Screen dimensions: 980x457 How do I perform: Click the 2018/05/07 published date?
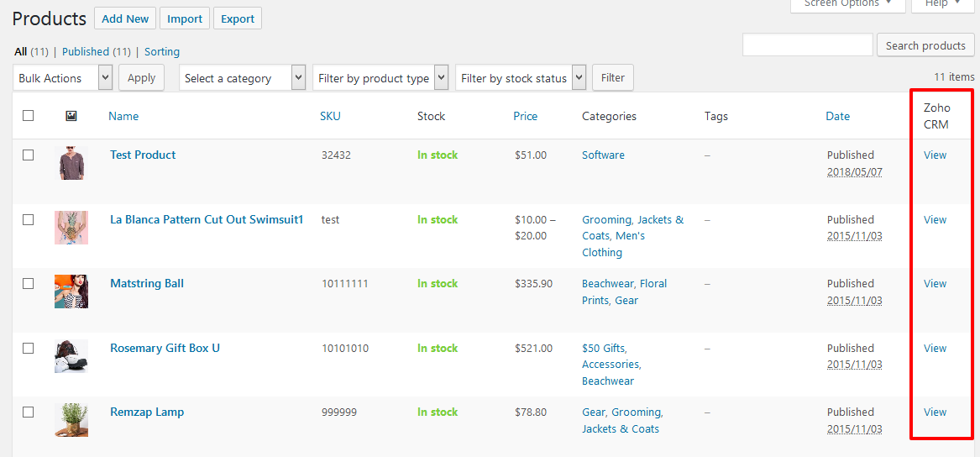click(854, 171)
